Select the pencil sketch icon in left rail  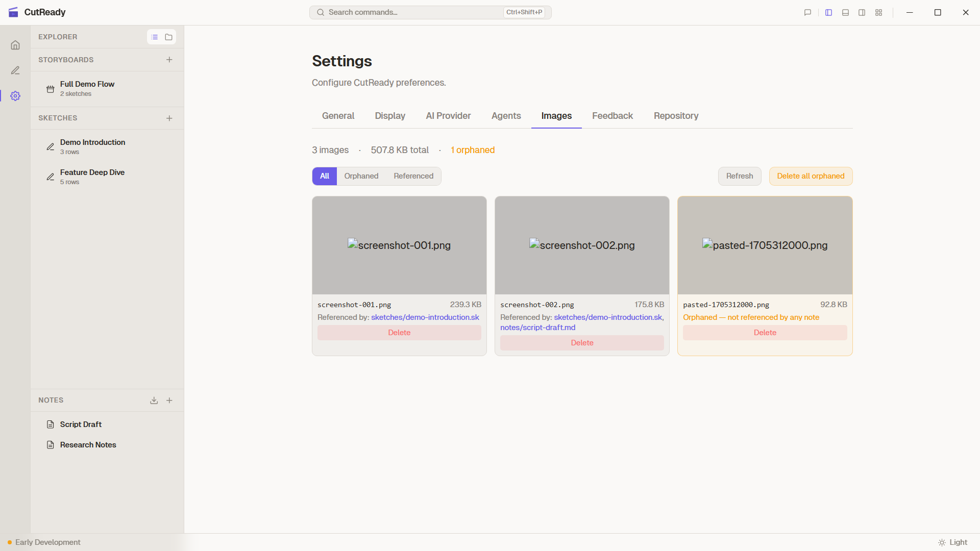(15, 70)
